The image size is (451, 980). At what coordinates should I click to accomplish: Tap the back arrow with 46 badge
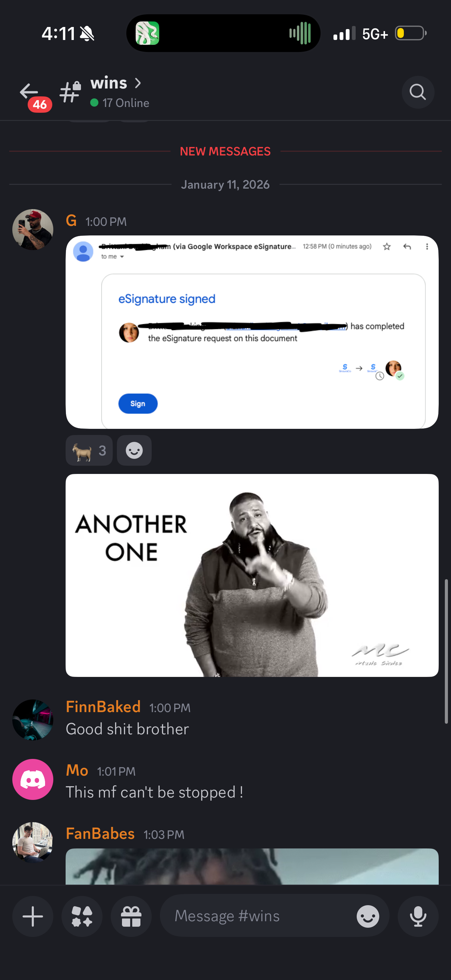point(33,95)
